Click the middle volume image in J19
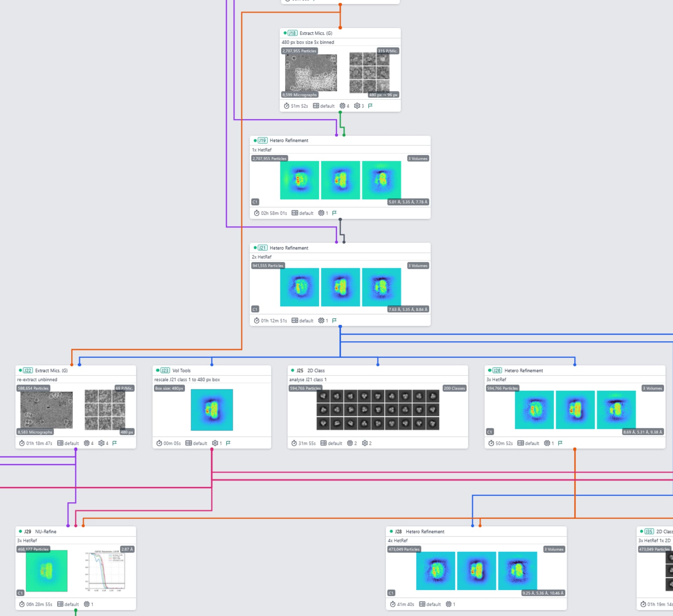 [340, 180]
